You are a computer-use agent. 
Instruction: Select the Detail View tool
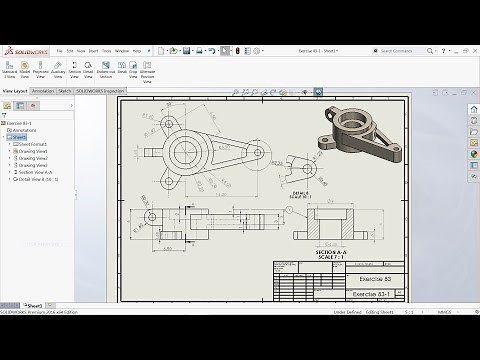(x=88, y=70)
